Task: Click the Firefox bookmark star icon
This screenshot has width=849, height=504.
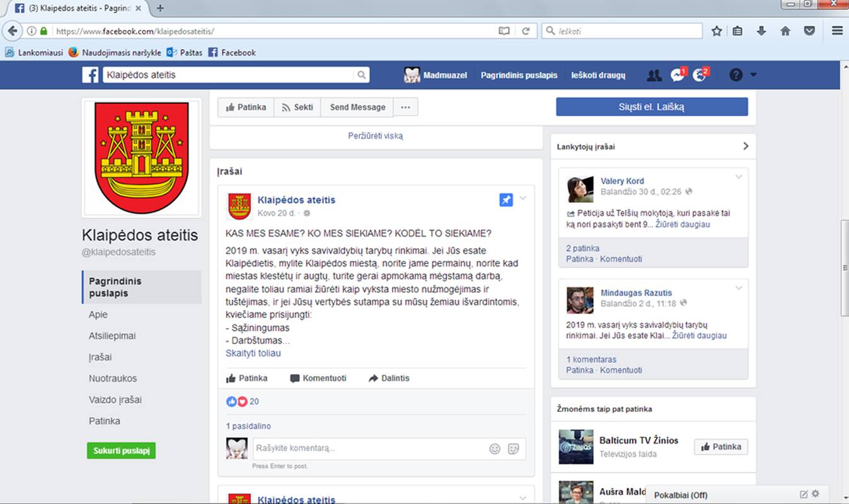Action: [717, 31]
